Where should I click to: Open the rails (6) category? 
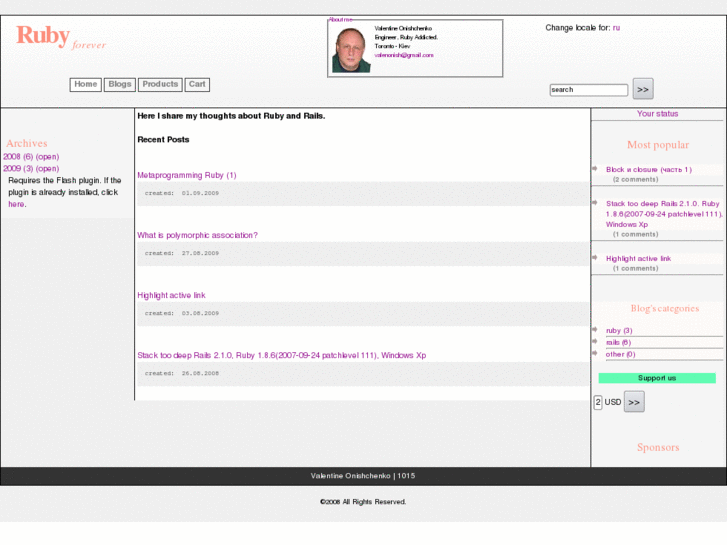pyautogui.click(x=619, y=342)
